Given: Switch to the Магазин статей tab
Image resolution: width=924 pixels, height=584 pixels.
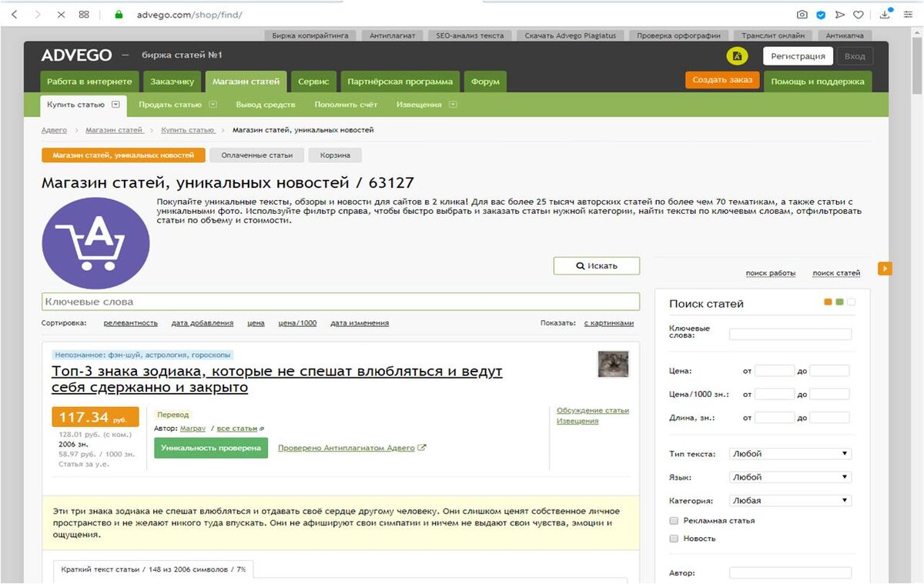Looking at the screenshot, I should click(x=246, y=82).
